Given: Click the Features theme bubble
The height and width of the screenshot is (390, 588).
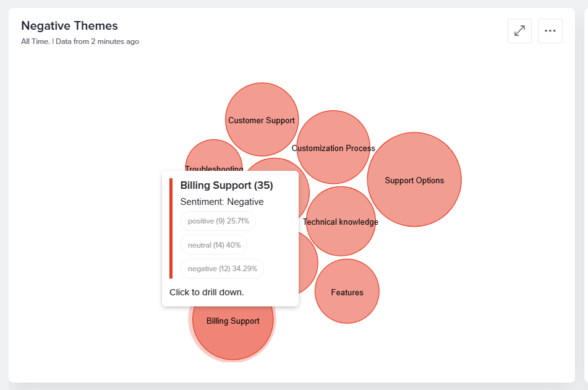Looking at the screenshot, I should pos(347,292).
